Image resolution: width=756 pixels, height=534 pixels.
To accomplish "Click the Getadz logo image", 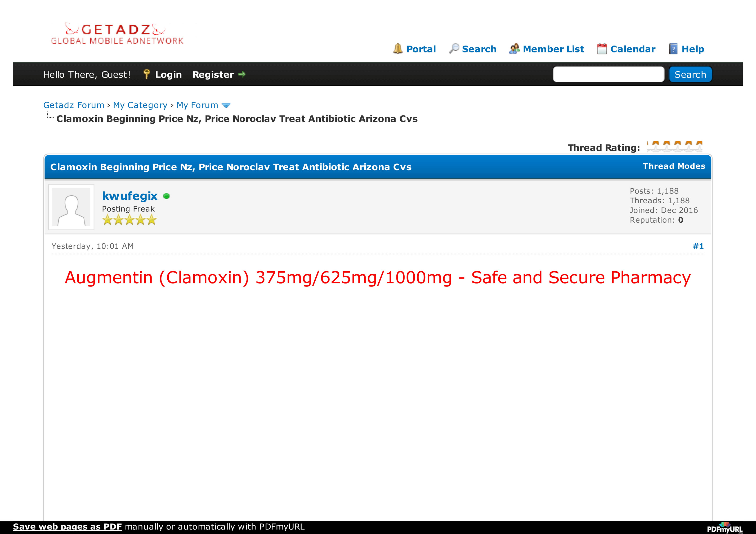I will point(117,34).
